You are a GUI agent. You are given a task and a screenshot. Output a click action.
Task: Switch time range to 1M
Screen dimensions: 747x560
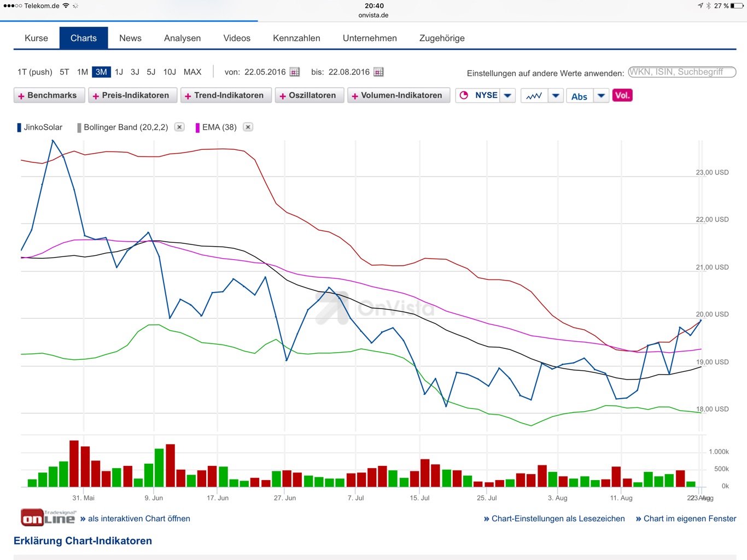point(83,72)
